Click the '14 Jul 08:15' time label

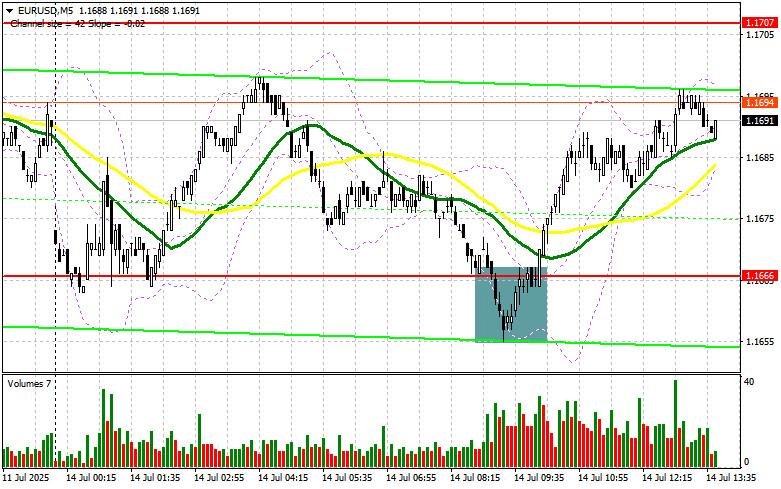475,478
